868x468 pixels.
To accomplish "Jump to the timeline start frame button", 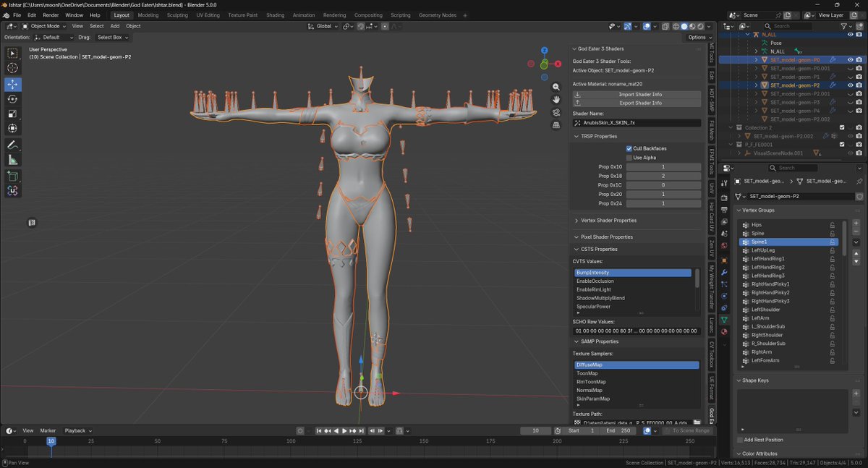I will click(320, 430).
